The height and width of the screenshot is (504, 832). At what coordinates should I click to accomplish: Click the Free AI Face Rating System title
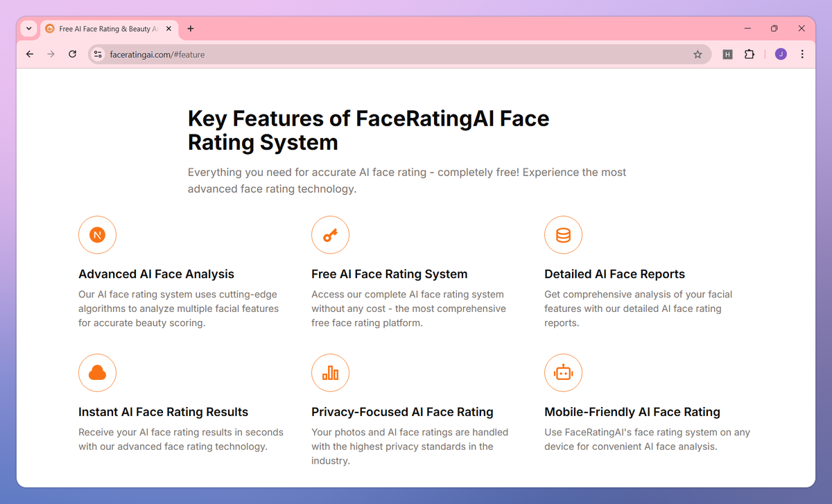(390, 274)
